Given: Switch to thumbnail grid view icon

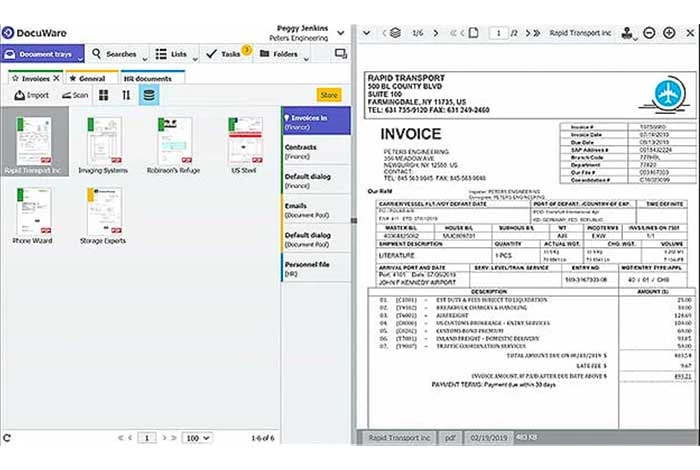Looking at the screenshot, I should (x=104, y=95).
